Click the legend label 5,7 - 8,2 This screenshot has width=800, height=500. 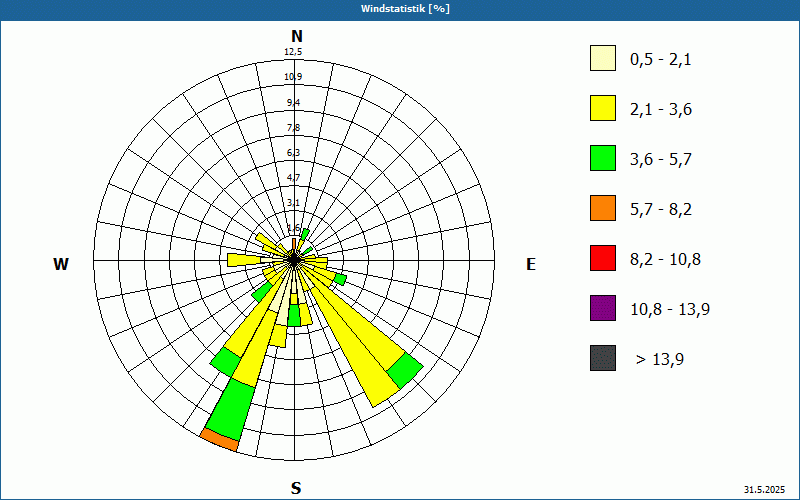[661, 210]
